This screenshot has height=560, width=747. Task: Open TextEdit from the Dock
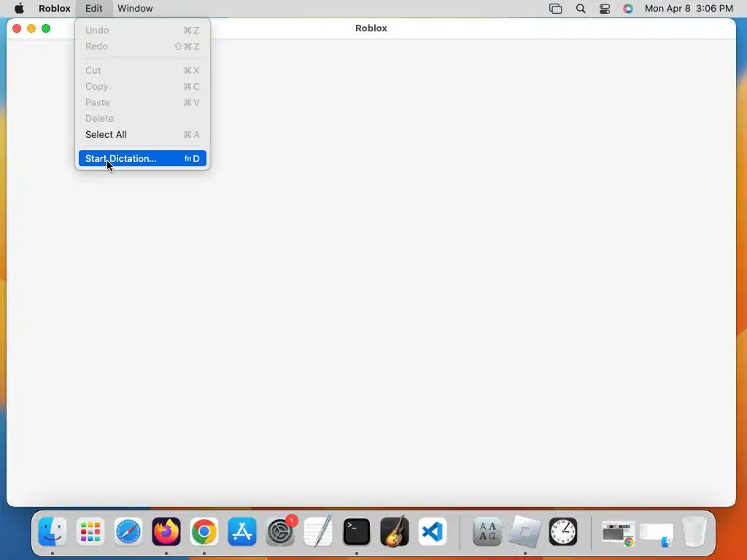click(x=318, y=532)
